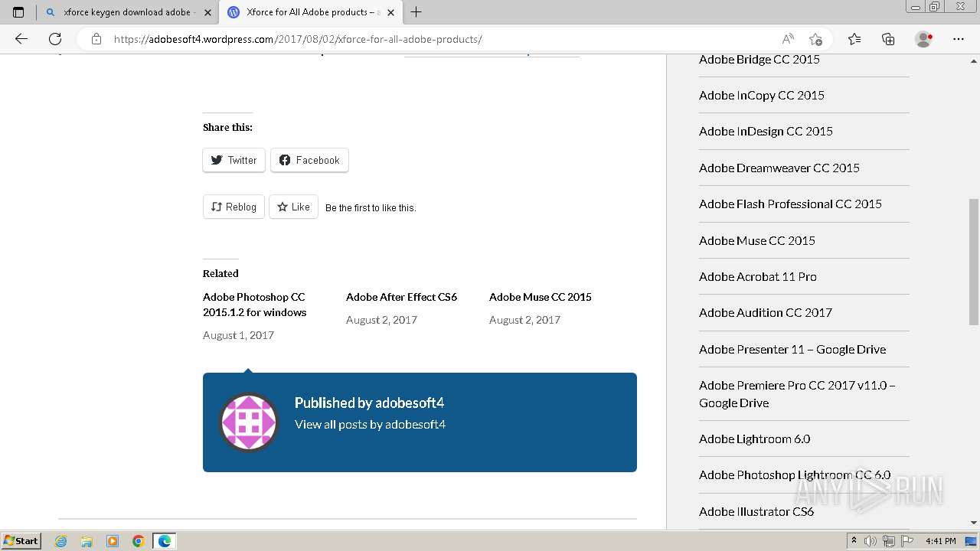The height and width of the screenshot is (551, 980).
Task: Open a new tab with plus button
Action: (416, 12)
